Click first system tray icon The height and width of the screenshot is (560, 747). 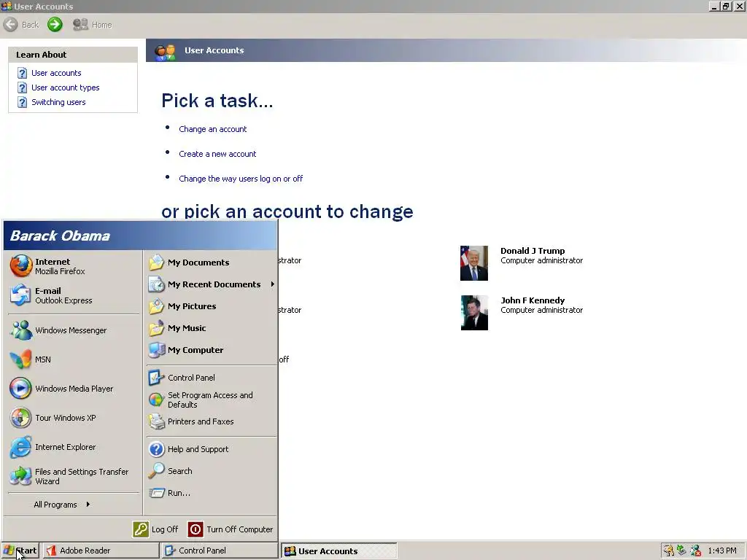coord(668,551)
